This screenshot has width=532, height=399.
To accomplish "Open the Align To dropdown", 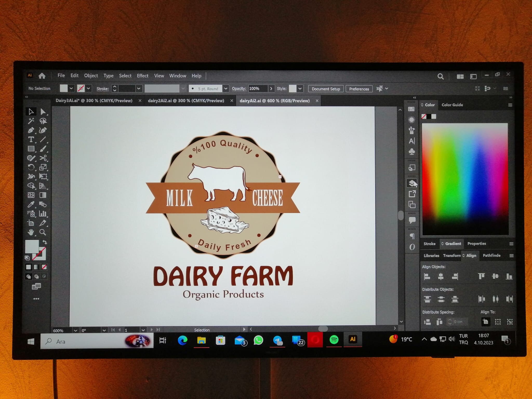I will pos(486,322).
